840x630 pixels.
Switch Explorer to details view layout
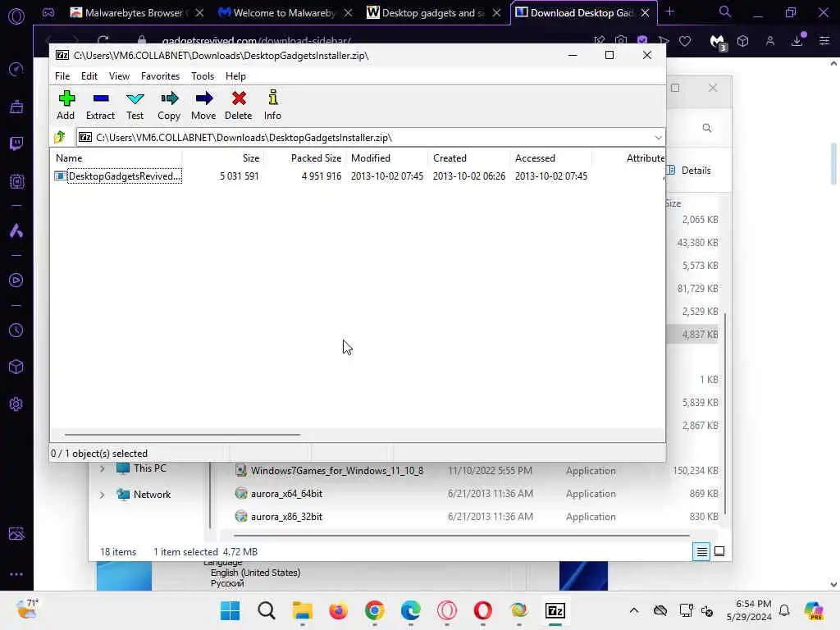(702, 551)
